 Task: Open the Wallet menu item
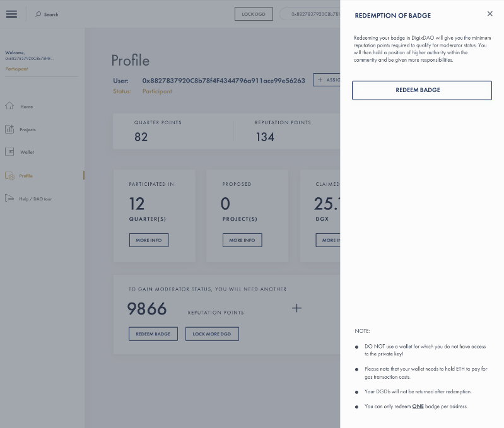(27, 152)
